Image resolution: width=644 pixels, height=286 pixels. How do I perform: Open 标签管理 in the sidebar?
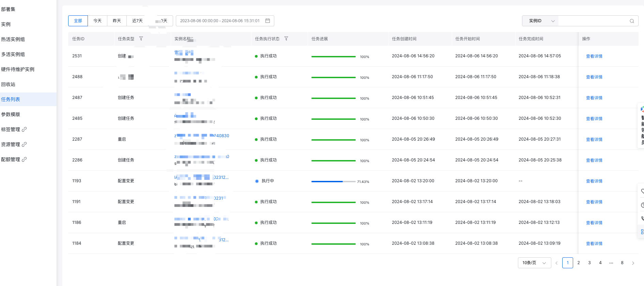[x=11, y=129]
